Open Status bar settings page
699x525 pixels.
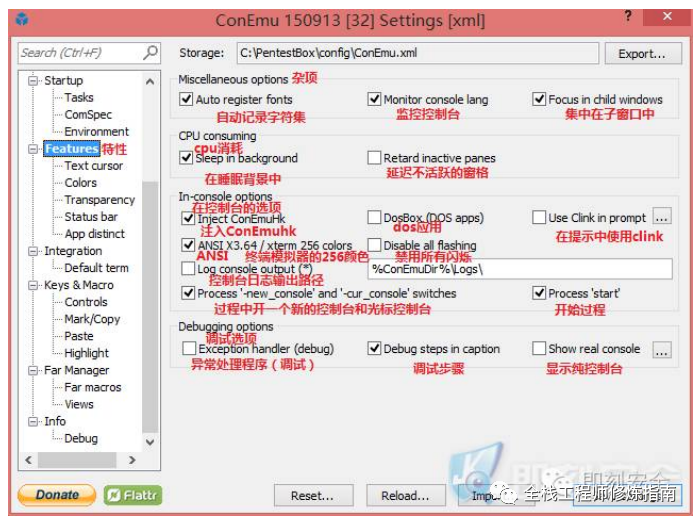90,217
